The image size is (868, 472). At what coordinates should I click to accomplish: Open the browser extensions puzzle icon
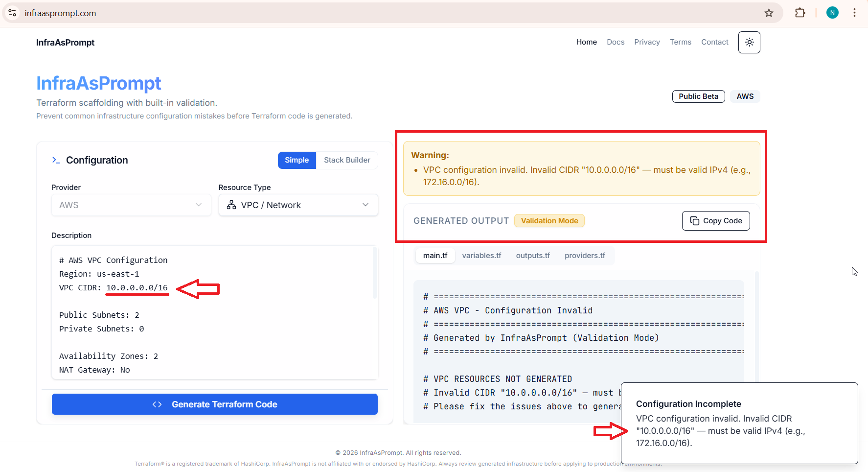click(800, 13)
